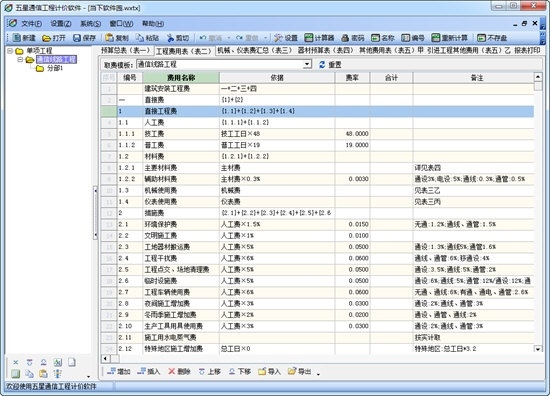Open the 计算器 calculator tool
This screenshot has width=550, height=396.
[x=309, y=38]
